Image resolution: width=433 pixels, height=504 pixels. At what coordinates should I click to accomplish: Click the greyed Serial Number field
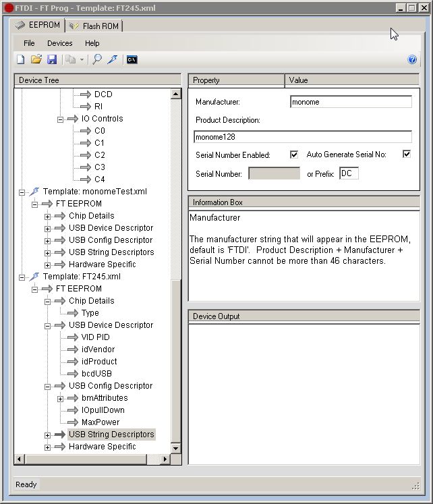point(274,173)
